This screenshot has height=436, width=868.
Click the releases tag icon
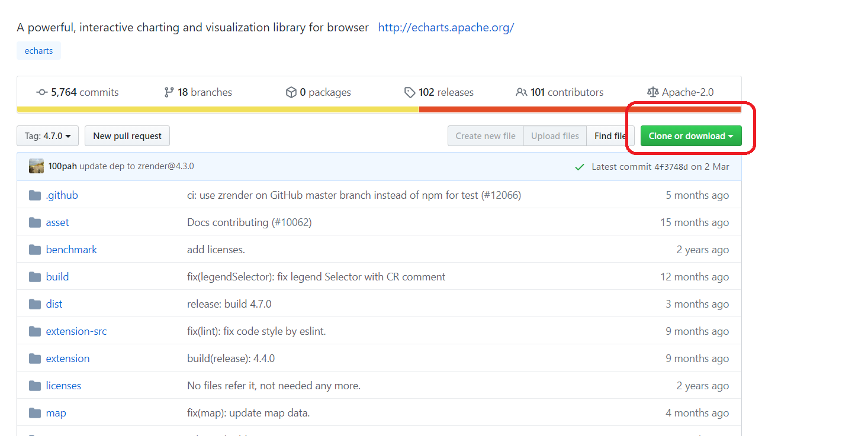410,92
